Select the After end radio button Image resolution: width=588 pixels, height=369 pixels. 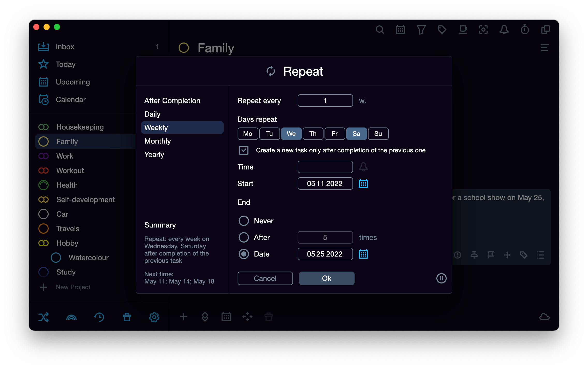click(244, 237)
